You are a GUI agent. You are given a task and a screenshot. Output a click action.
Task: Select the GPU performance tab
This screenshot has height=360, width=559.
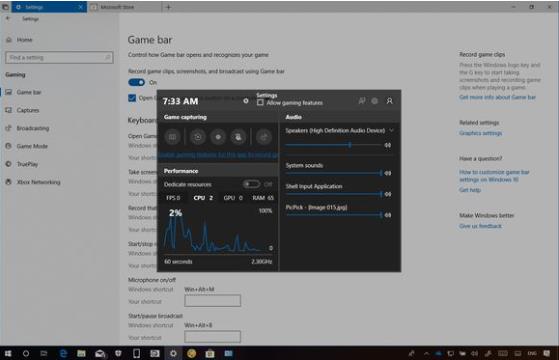(233, 198)
